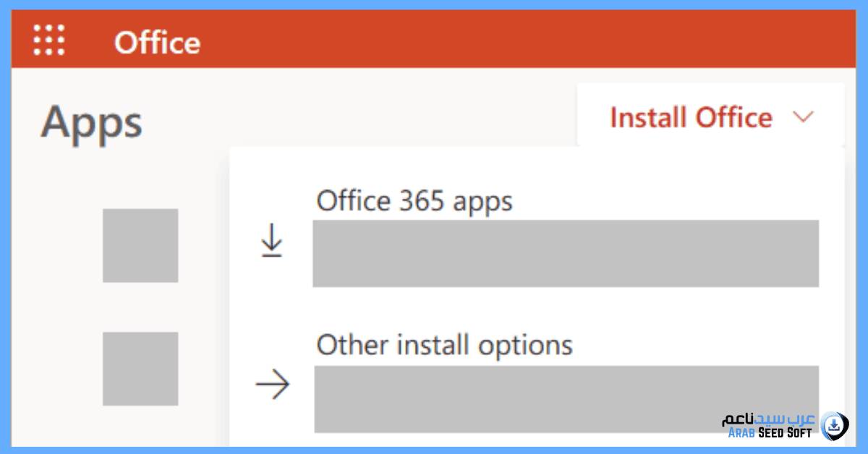The height and width of the screenshot is (454, 868).
Task: Click the right arrow icon
Action: [x=273, y=385]
